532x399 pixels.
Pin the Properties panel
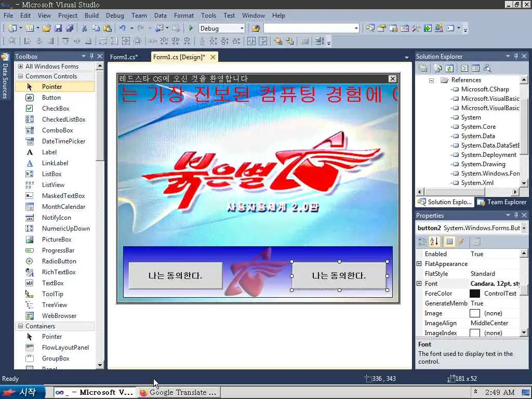(x=516, y=215)
